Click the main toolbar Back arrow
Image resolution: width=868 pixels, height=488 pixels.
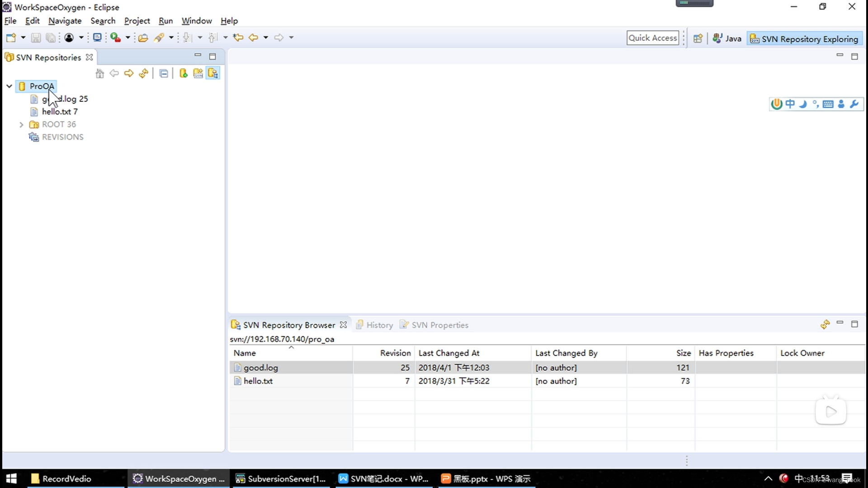coord(254,38)
